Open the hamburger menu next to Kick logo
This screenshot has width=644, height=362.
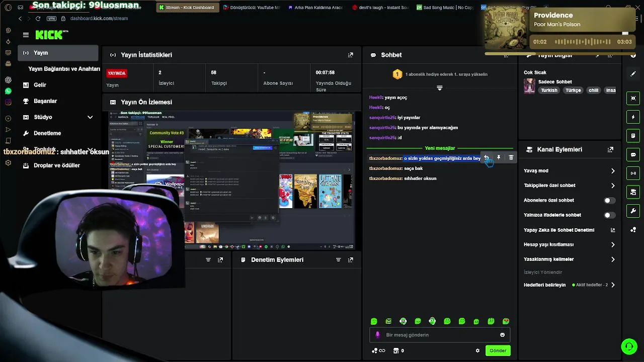click(26, 35)
